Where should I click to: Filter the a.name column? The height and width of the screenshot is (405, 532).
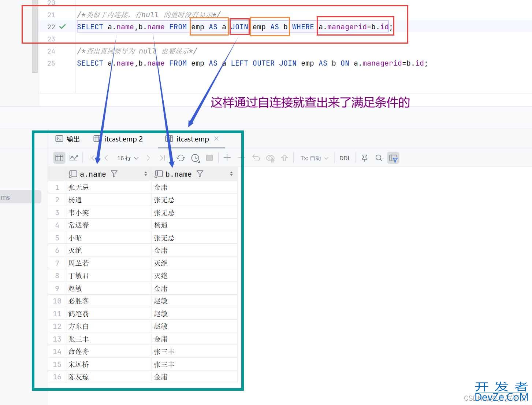114,174
